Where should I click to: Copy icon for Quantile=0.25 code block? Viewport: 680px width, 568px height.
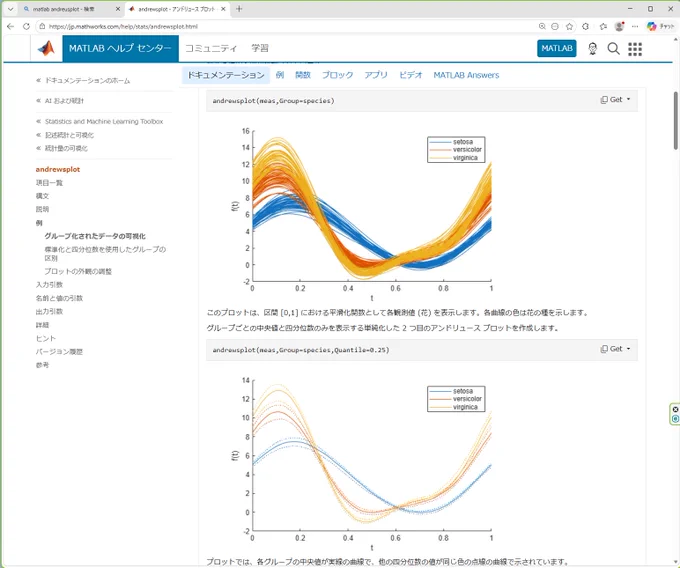(604, 349)
